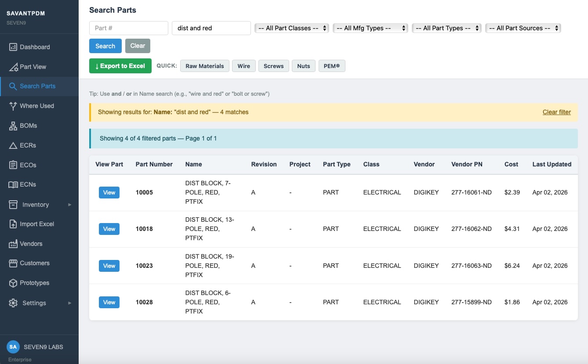Viewport: 588px width, 364px height.
Task: Open Vendors via the factory icon
Action: (x=13, y=244)
